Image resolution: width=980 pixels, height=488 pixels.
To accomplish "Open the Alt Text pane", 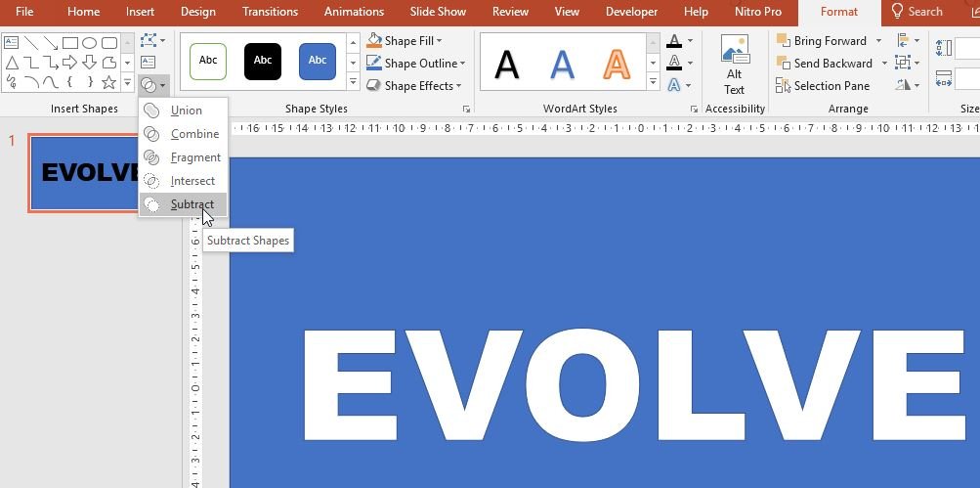I will tap(734, 66).
